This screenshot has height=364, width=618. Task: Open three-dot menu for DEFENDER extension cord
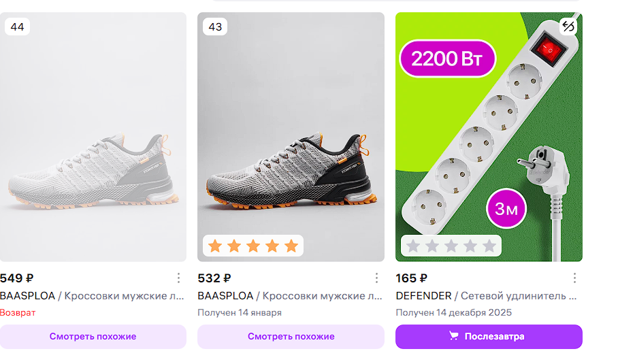[x=574, y=278]
